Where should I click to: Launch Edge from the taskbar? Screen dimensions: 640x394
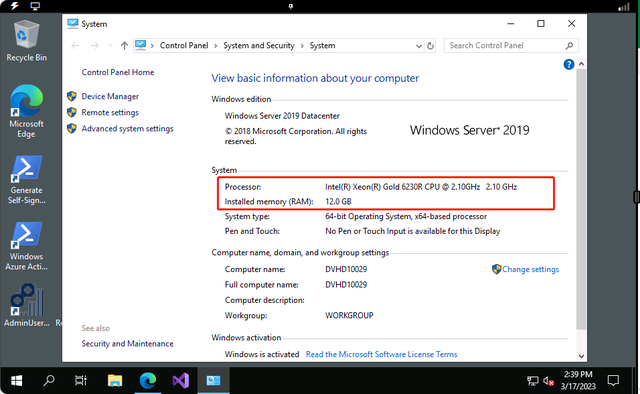pos(148,381)
